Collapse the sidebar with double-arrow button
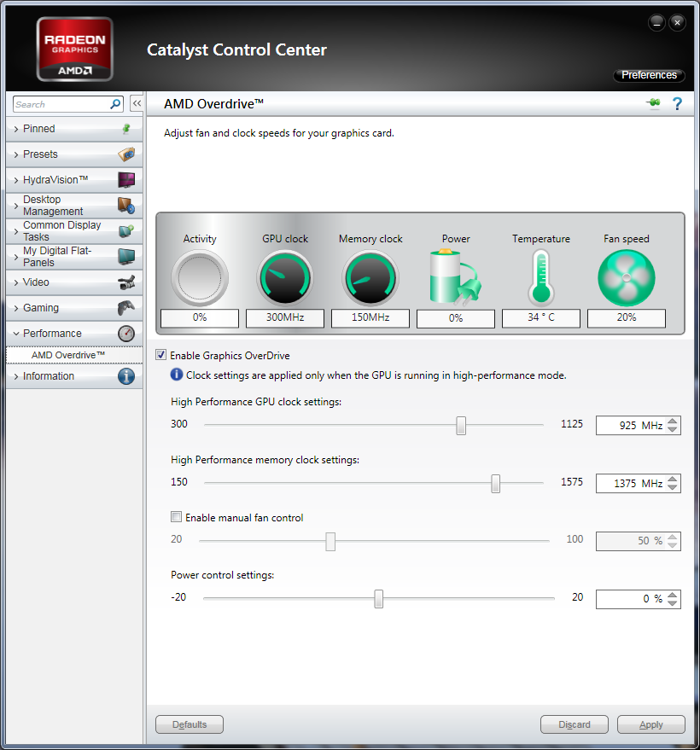Viewport: 700px width, 750px height. 137,103
